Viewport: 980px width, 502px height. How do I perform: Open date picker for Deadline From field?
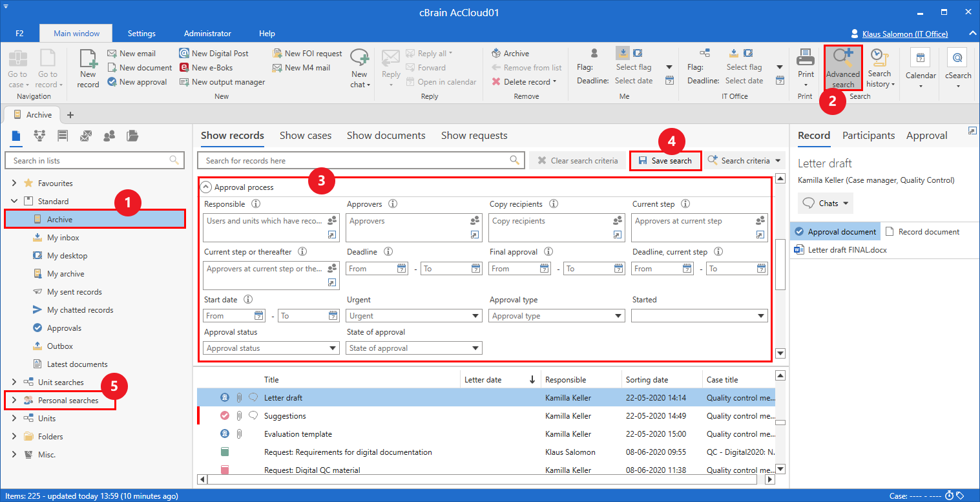tap(402, 269)
